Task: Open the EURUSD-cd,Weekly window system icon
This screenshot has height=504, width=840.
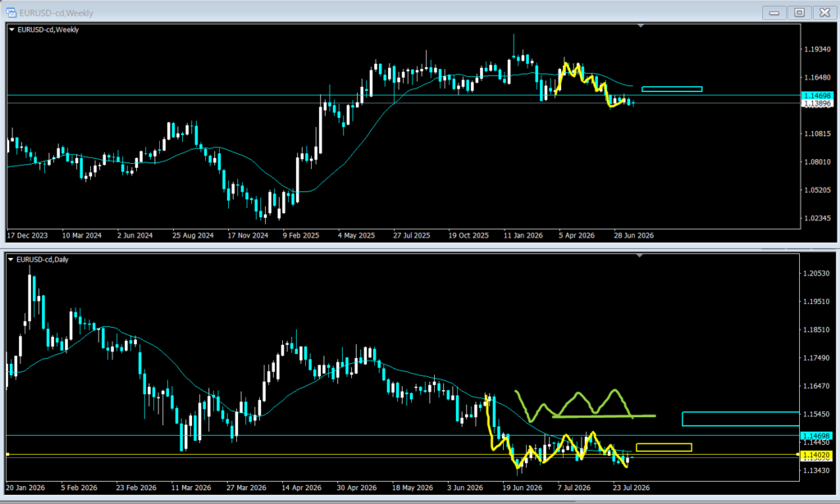Action: [x=11, y=12]
